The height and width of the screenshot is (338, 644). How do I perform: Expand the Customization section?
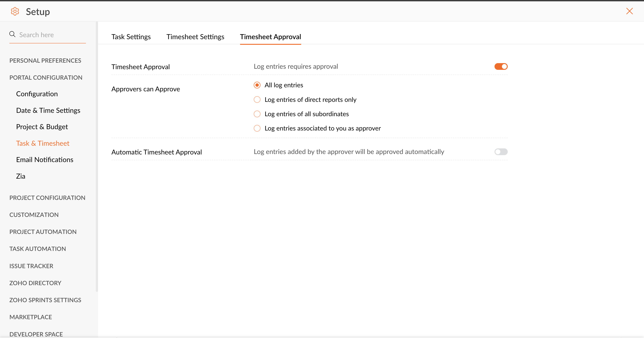(x=34, y=215)
